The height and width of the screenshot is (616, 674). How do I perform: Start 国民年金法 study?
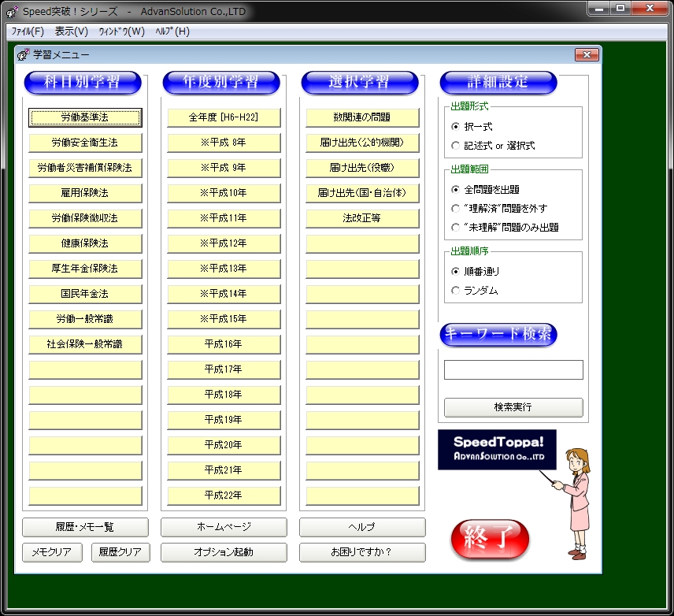coord(85,294)
